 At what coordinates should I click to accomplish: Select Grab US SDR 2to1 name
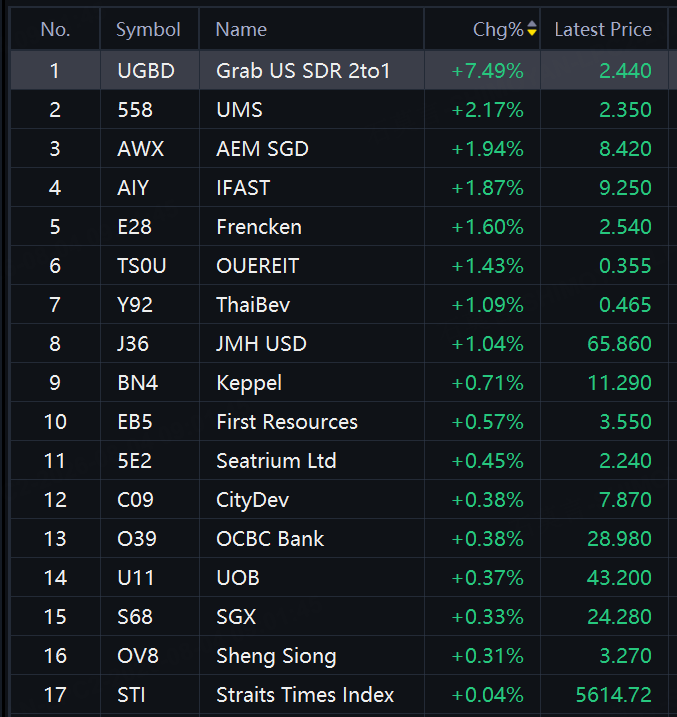pos(303,71)
